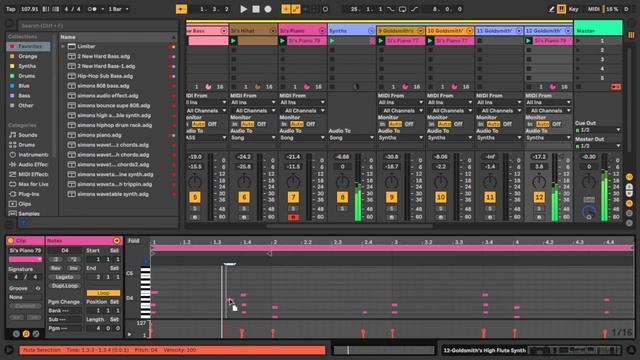The image size is (640, 360).
Task: Launch the clip on Si's Hihat track
Action: tap(233, 41)
